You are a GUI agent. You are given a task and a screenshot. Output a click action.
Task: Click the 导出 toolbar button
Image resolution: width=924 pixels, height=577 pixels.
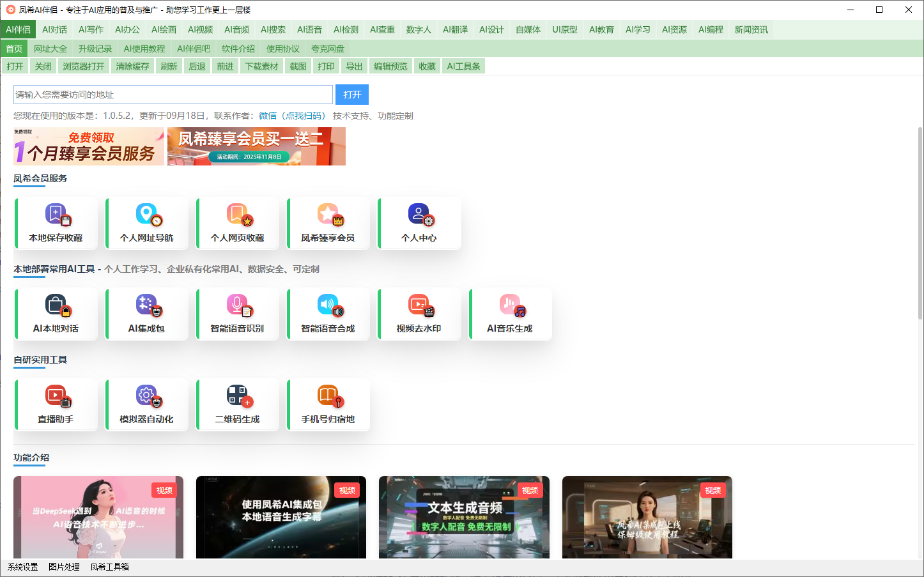tap(355, 66)
